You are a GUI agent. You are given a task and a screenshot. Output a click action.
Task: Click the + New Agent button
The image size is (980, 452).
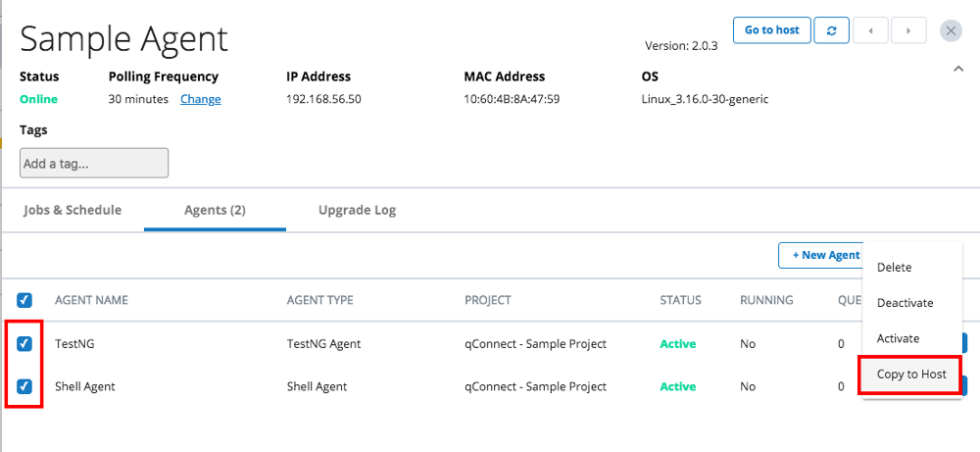[821, 255]
